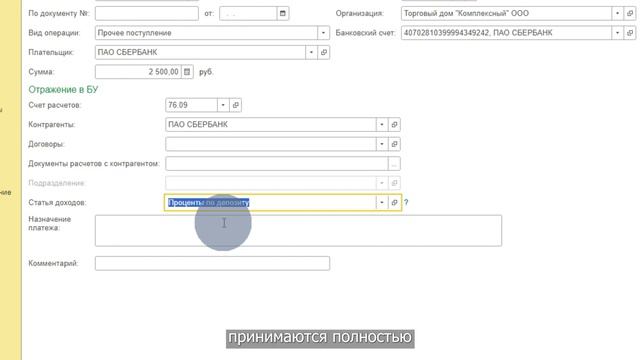Expand Контрагенты dropdown arrow

(x=382, y=124)
